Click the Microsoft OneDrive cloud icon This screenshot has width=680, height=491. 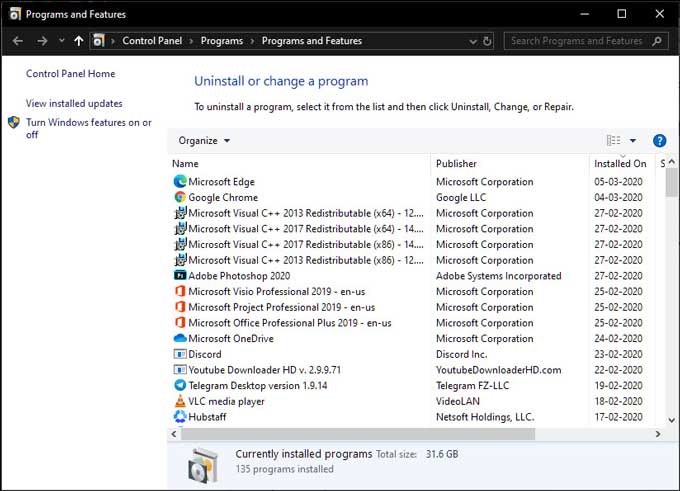pyautogui.click(x=180, y=338)
